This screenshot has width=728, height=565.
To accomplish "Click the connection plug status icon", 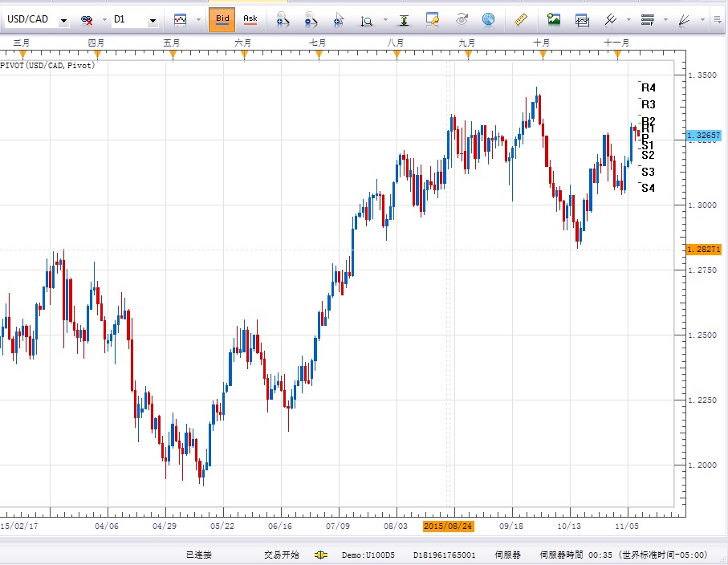I will [321, 555].
